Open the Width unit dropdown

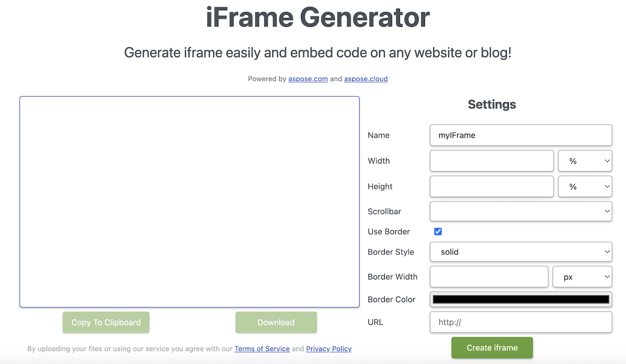[x=585, y=161]
